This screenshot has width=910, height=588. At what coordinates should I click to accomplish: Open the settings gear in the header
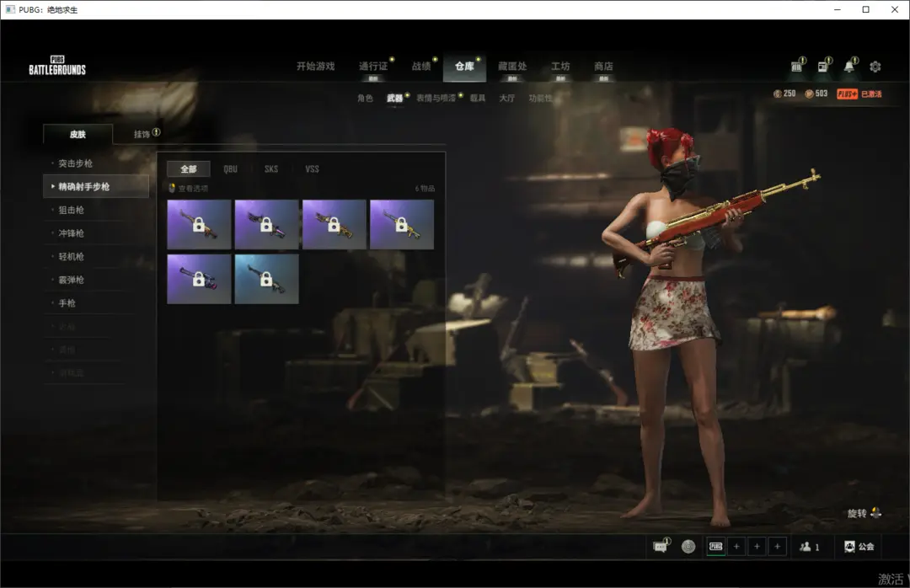point(875,67)
